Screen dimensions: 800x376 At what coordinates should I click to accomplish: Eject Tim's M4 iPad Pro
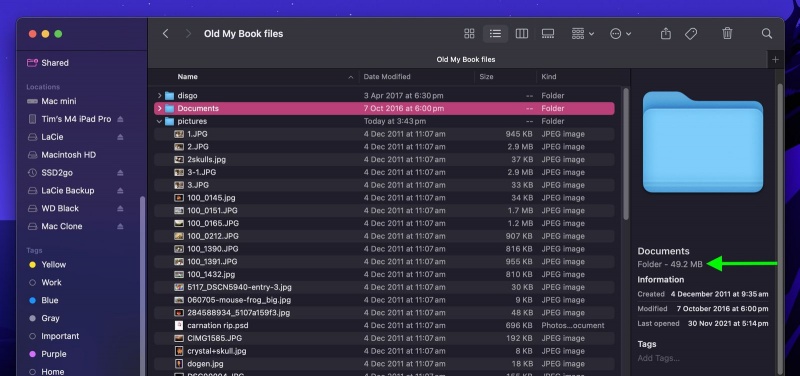tap(120, 119)
